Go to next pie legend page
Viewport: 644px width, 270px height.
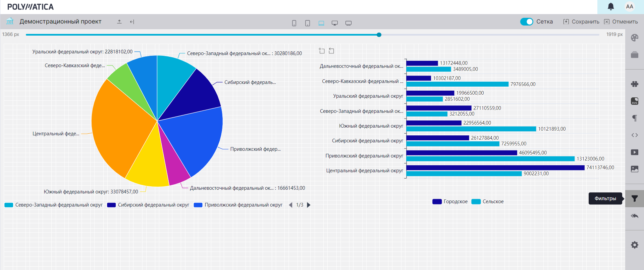coord(309,205)
